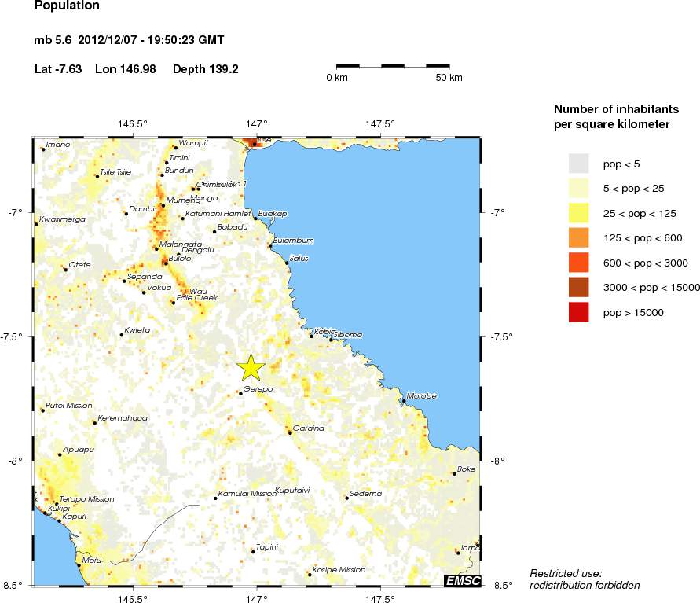Click the Gerepo town label

(x=258, y=389)
